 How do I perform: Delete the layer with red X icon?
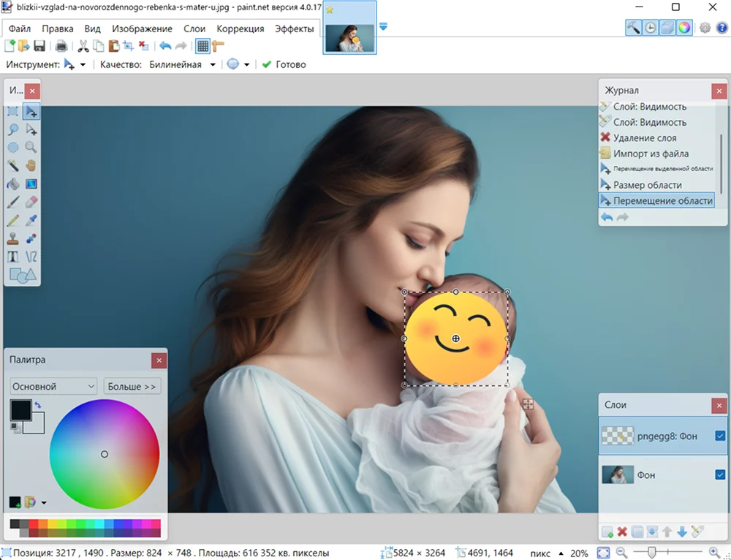pos(622,531)
